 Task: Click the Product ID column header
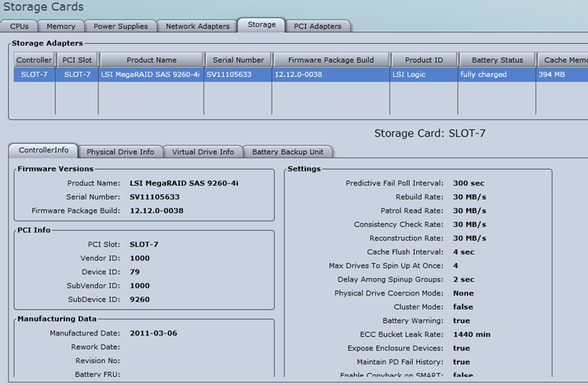(423, 60)
